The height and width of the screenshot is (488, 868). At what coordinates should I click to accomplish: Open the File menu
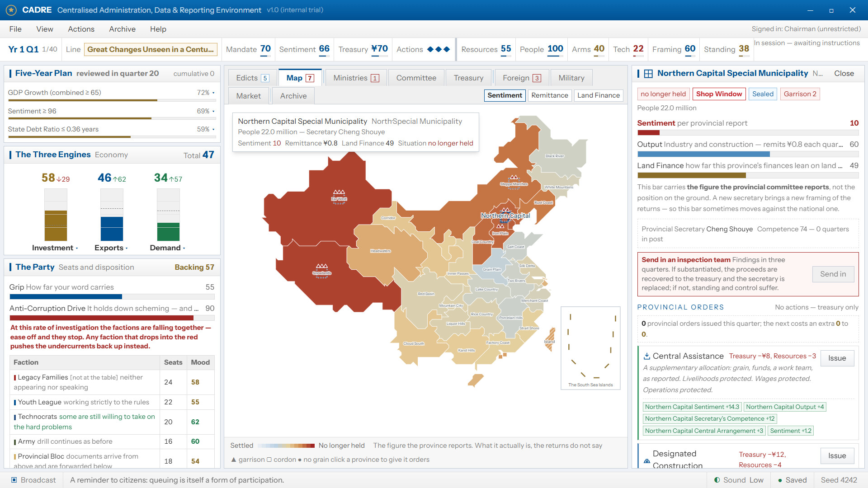[x=15, y=29]
